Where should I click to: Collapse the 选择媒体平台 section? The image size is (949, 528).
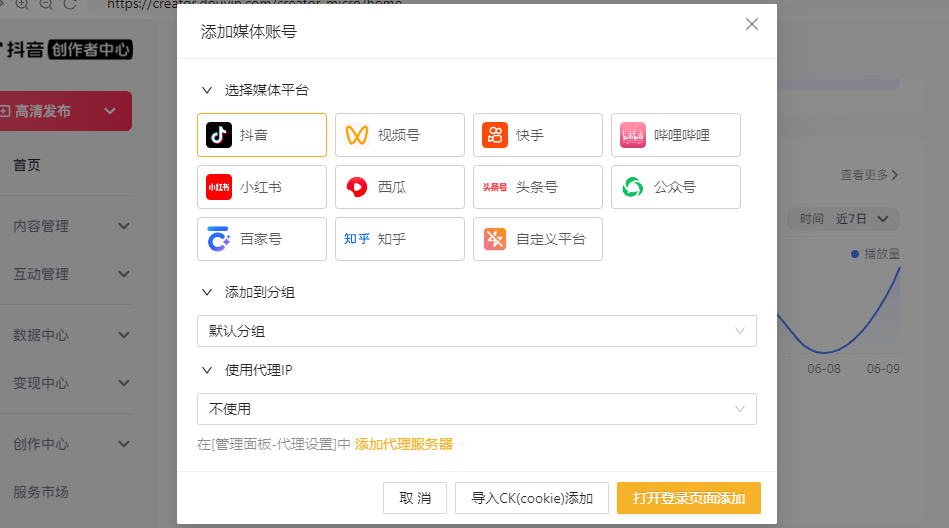click(x=207, y=90)
